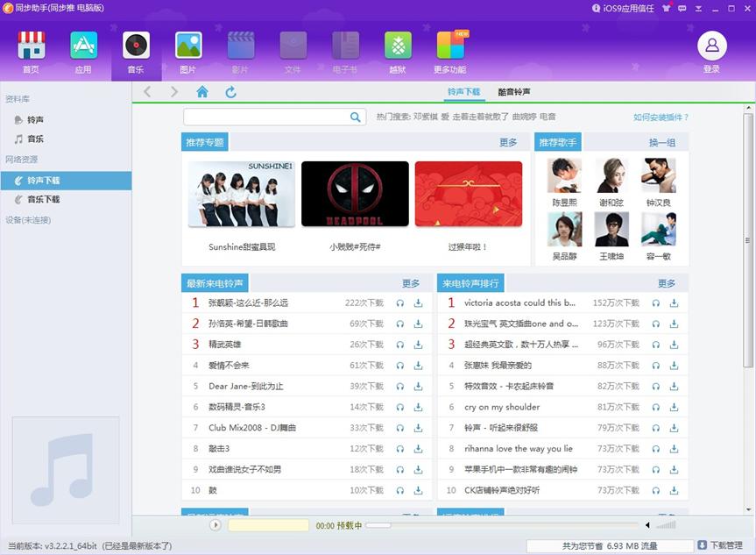The image size is (756, 555).
Task: Select singer 钟汉良 photo
Action: point(659,175)
